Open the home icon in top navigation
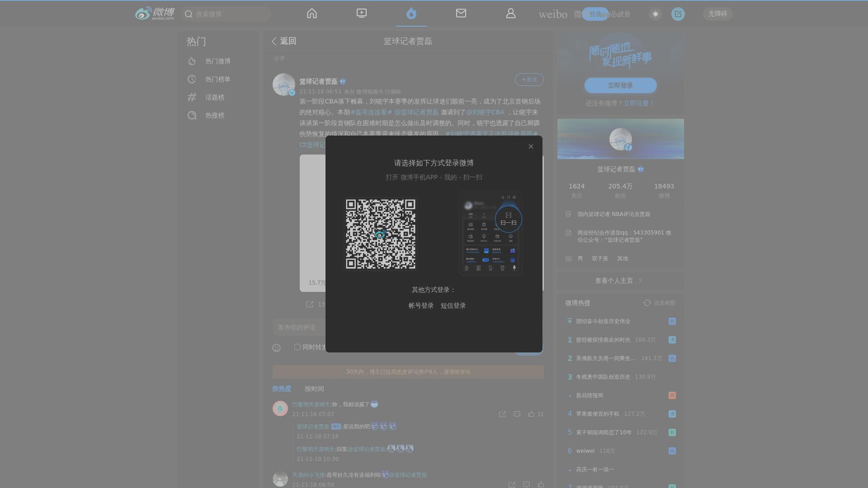The width and height of the screenshot is (868, 488). coord(312,14)
